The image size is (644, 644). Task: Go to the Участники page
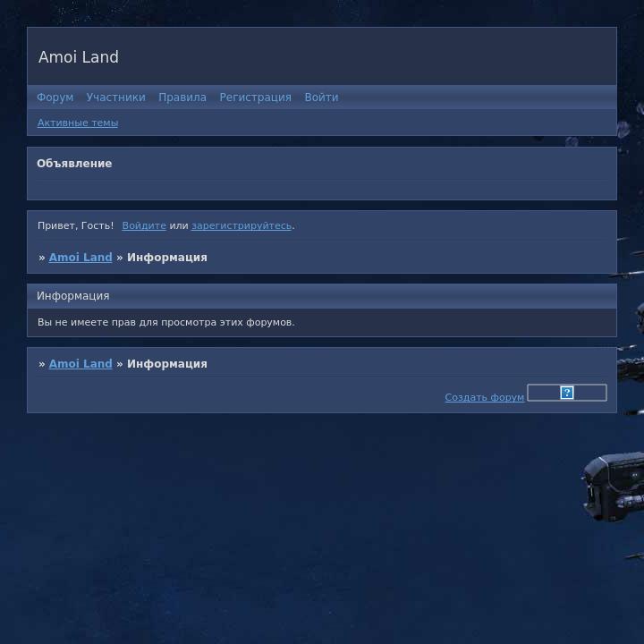[115, 97]
